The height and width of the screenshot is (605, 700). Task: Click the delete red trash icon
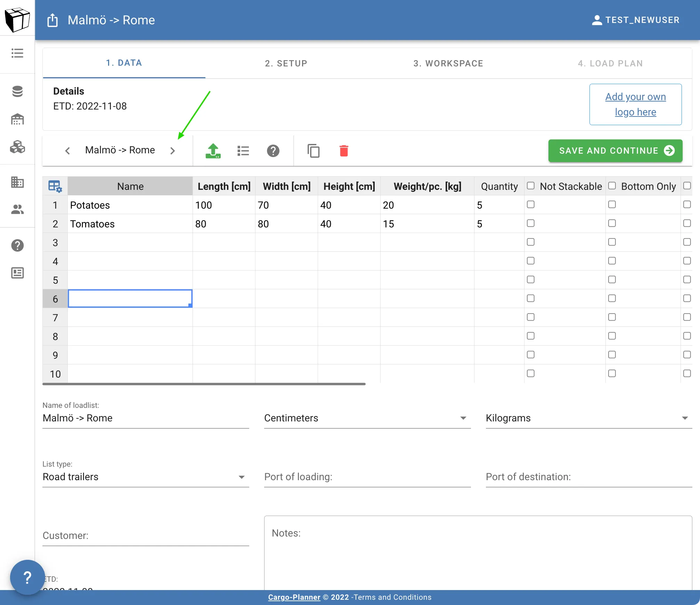pyautogui.click(x=345, y=150)
